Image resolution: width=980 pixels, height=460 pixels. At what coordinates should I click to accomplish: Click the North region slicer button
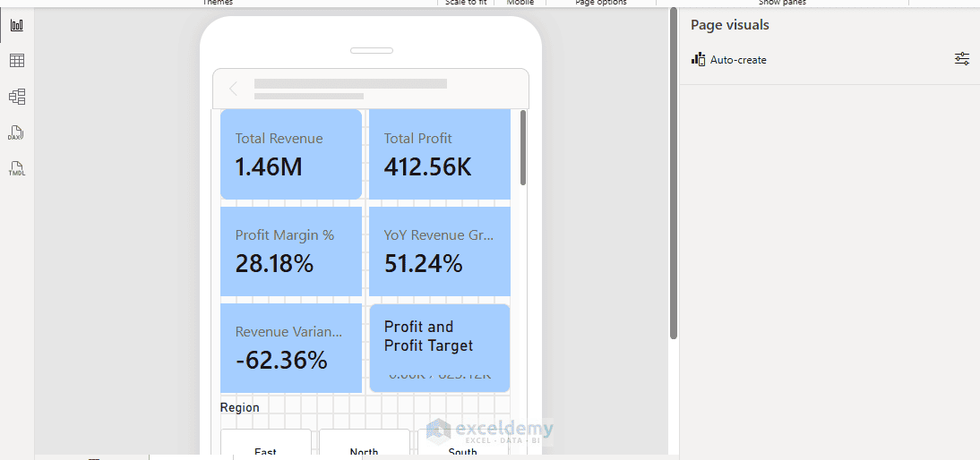coord(365,444)
